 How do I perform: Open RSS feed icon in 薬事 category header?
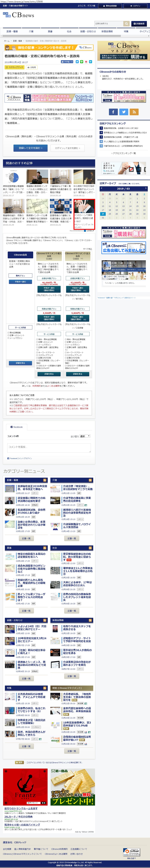[45, 548]
